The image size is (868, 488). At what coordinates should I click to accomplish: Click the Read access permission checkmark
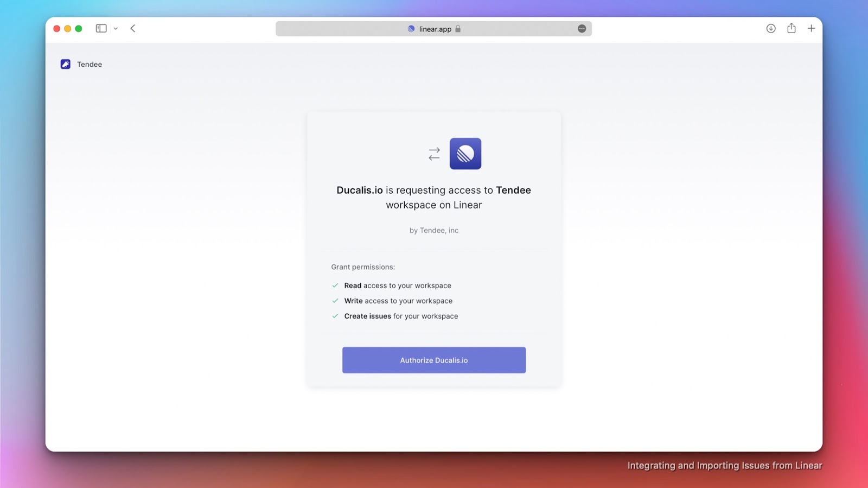point(335,286)
